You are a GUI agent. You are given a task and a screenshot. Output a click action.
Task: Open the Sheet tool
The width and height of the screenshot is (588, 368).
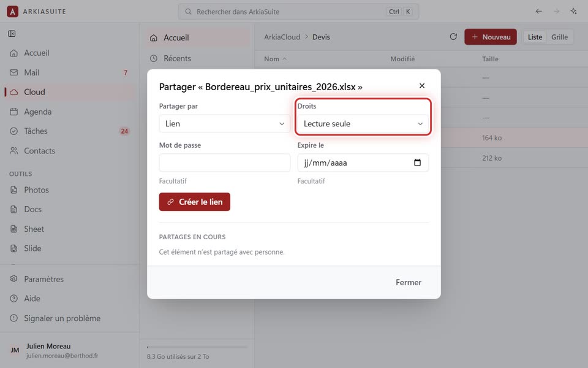coord(70,229)
